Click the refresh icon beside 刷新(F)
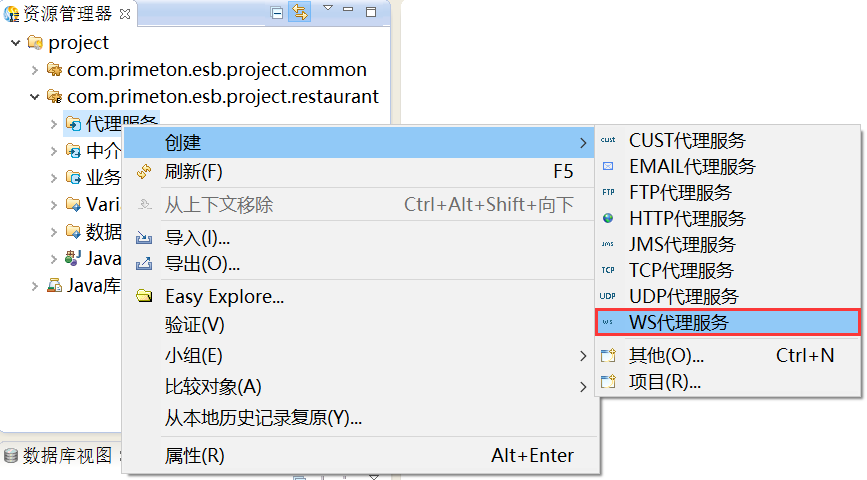Viewport: 867px width, 480px height. [x=144, y=172]
